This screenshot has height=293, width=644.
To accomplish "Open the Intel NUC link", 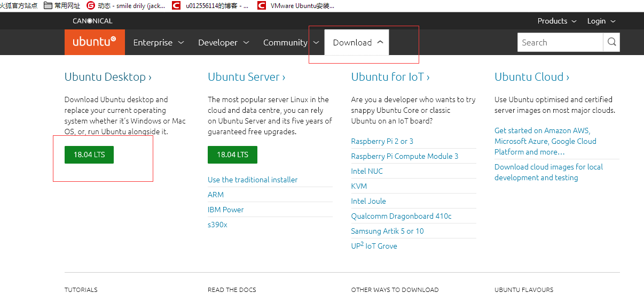I will pyautogui.click(x=367, y=171).
